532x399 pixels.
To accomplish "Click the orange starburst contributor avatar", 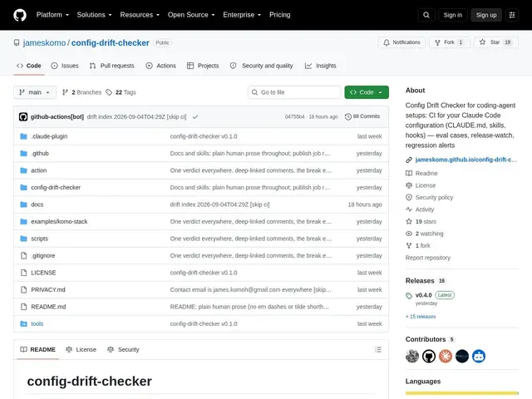I will coord(446,357).
